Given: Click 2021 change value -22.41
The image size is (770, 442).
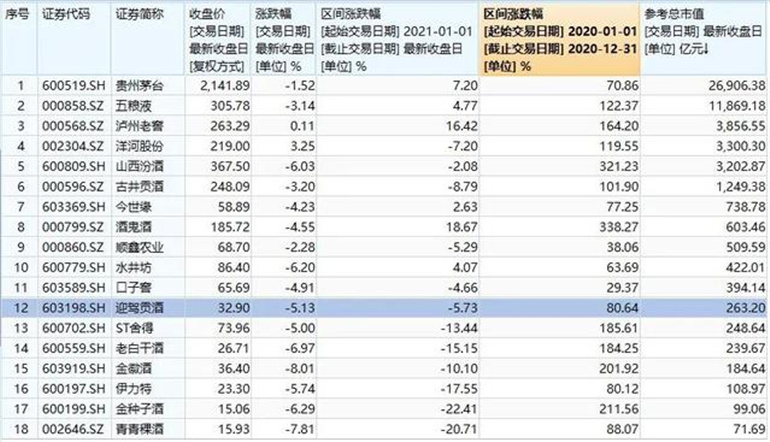Looking at the screenshot, I should coord(459,409).
